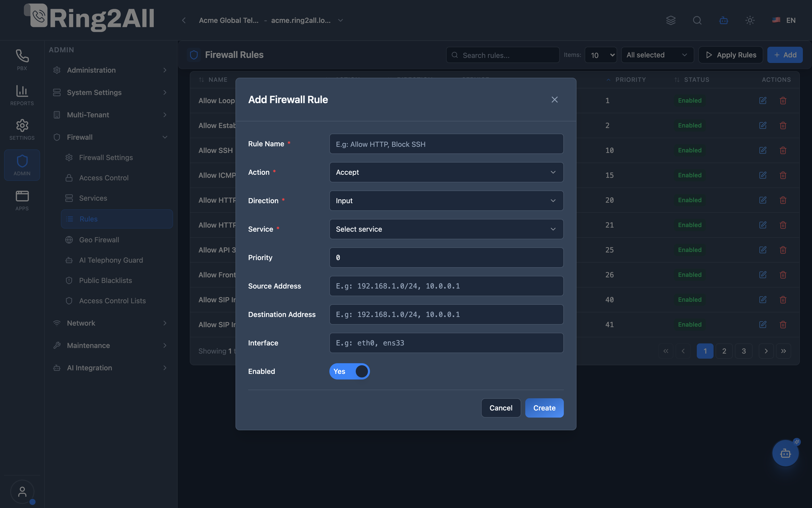Open AI Telephony Guard menu item

[x=117, y=260]
